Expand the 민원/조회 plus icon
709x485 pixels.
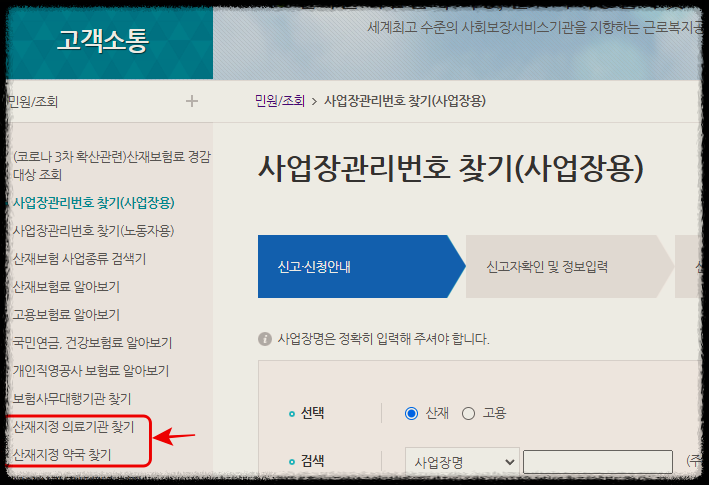[192, 101]
